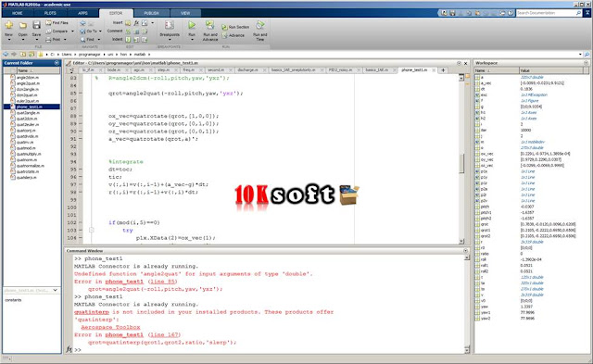Screen dimensions: 593x364
Task: Switch to the PLOTS ribbon tab
Action: [50, 13]
